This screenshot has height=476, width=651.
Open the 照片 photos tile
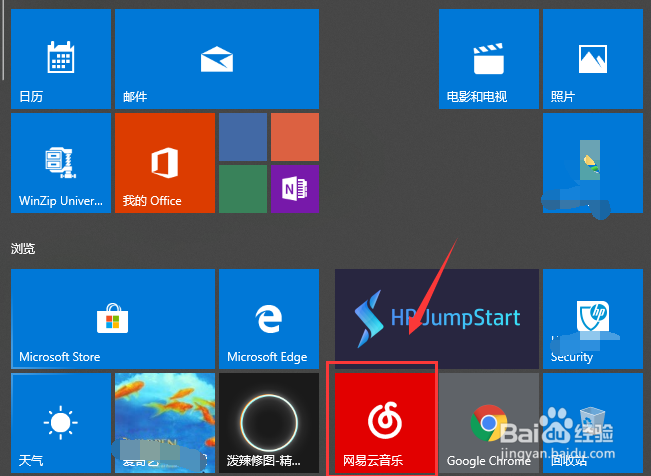pyautogui.click(x=593, y=59)
